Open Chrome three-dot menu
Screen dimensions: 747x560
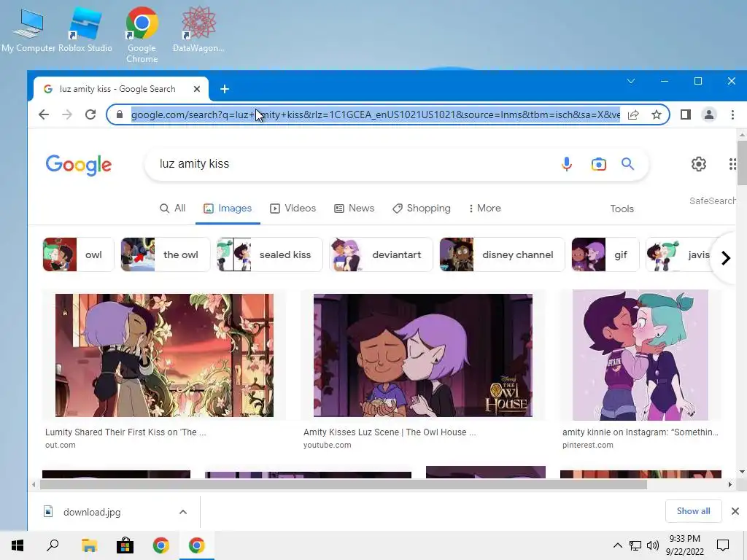732,114
